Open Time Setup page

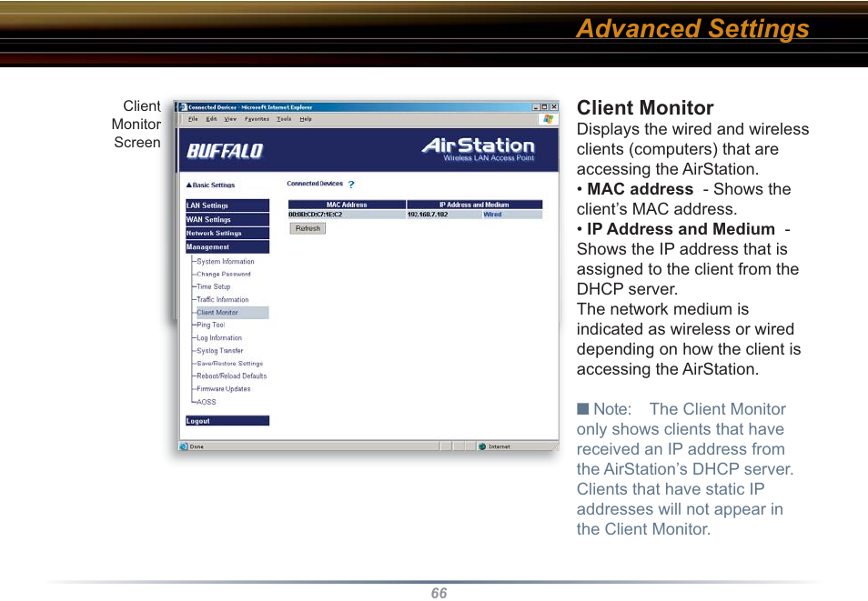pyautogui.click(x=213, y=286)
